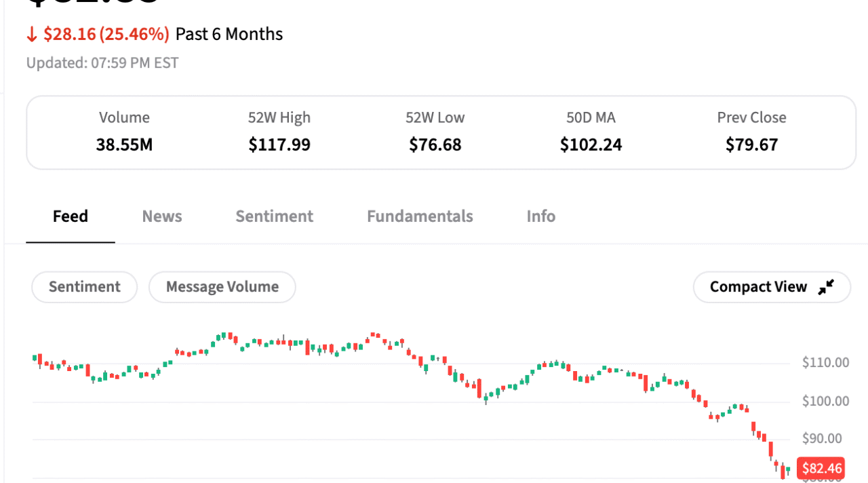Screen dimensions: 868x483
Task: Click the red $82.46 current price tag
Action: [x=821, y=468]
